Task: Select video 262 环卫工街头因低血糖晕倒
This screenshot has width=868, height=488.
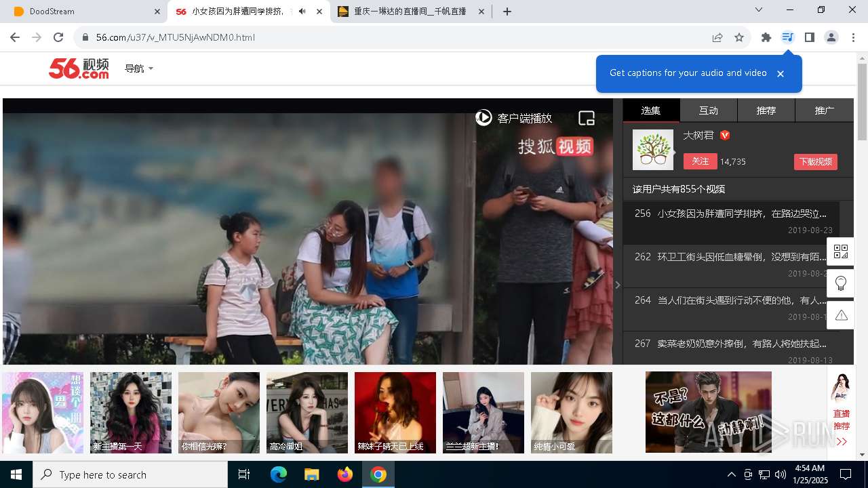Action: tap(731, 266)
